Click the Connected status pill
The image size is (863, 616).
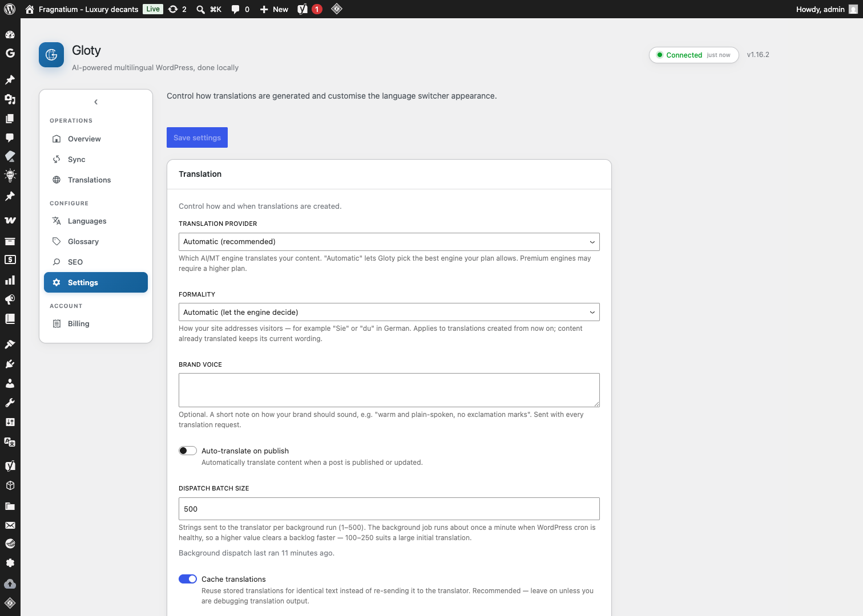coord(694,55)
